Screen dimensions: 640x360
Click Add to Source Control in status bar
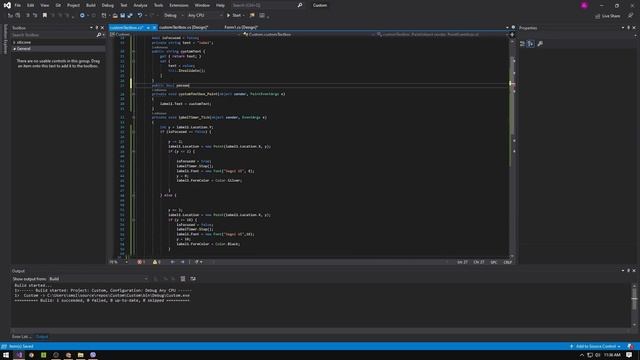tap(595, 347)
